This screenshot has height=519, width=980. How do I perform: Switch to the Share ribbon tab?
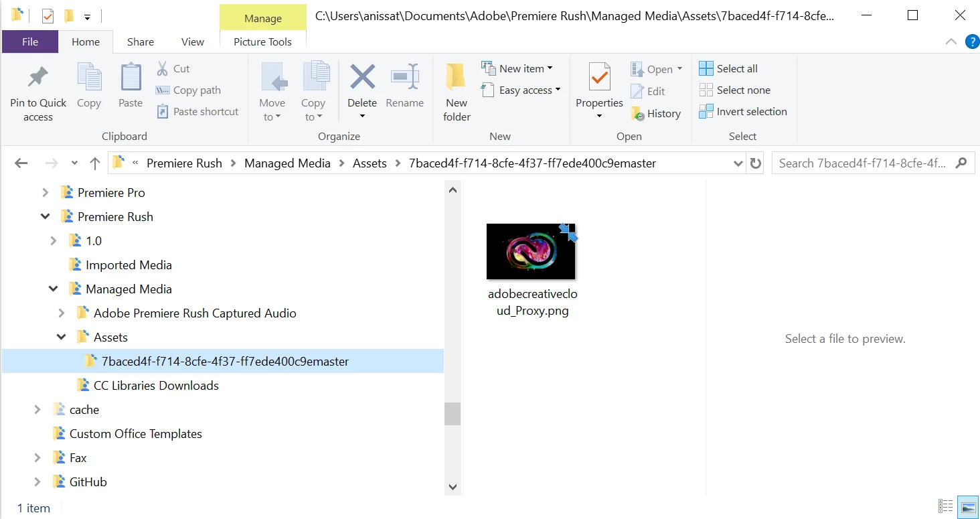point(141,42)
